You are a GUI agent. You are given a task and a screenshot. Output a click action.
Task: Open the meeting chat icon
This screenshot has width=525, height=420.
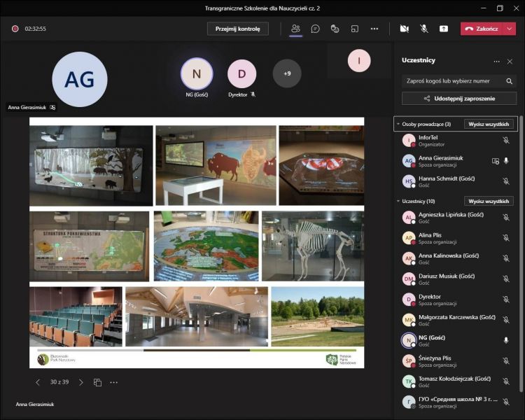point(315,29)
